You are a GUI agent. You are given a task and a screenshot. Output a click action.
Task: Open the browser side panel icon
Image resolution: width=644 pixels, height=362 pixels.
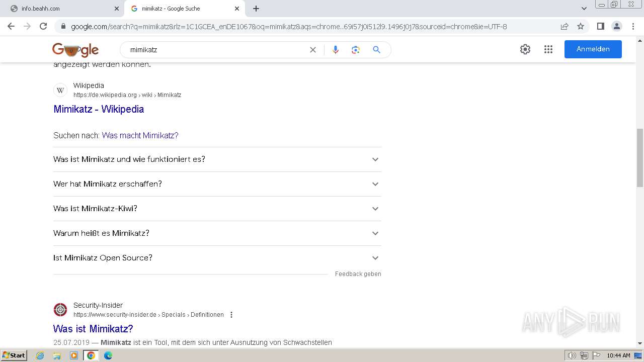pyautogui.click(x=600, y=26)
